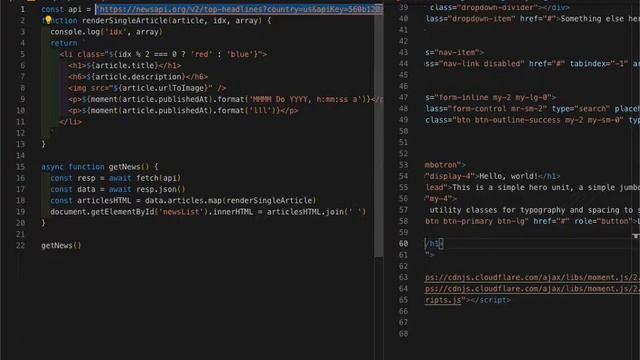
Task: Click 'console.log' on line 3
Action: pyautogui.click(x=75, y=32)
